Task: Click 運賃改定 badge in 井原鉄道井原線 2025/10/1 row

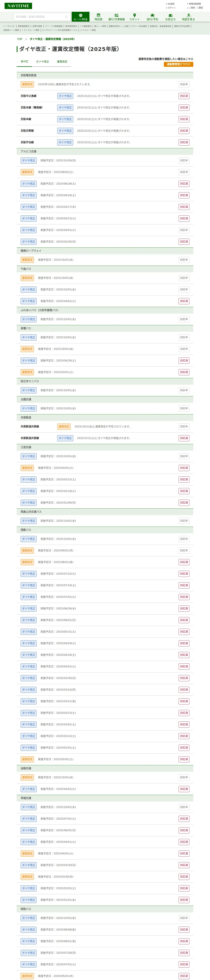Action: (64, 426)
